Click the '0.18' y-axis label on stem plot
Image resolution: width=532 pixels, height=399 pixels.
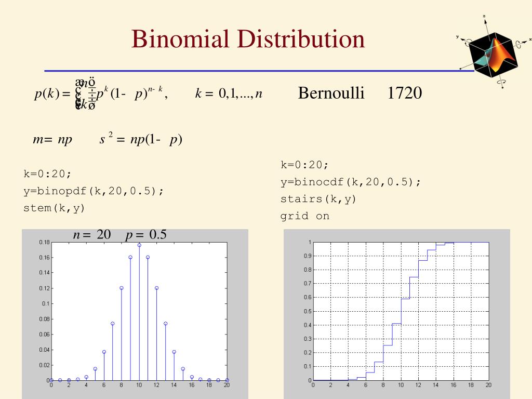(44, 242)
